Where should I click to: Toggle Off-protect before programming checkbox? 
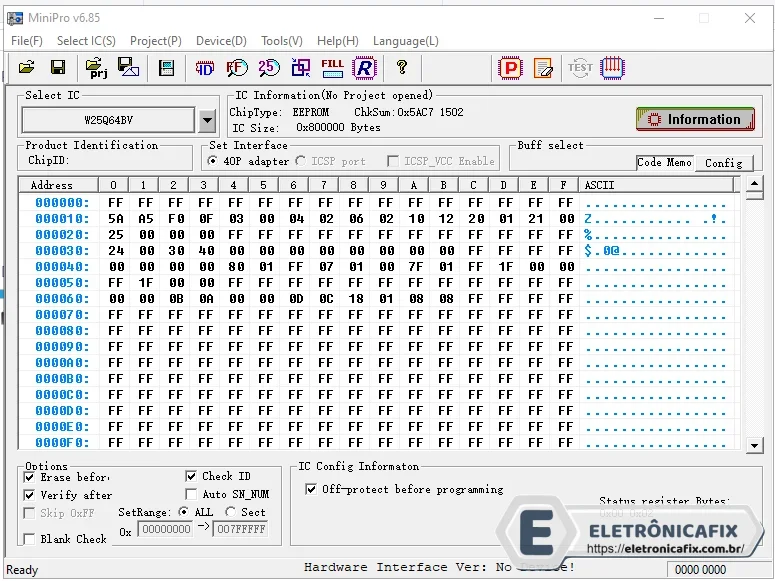pyautogui.click(x=311, y=490)
